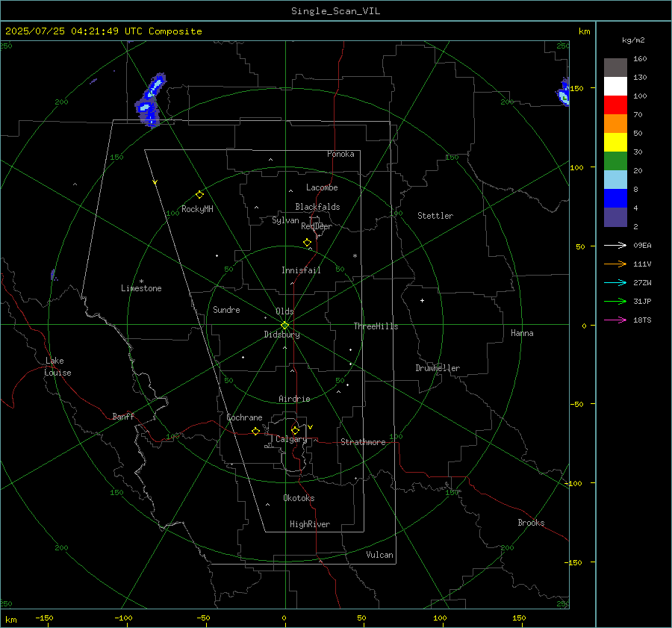Click the Ponoka label
The width and height of the screenshot is (672, 628).
pos(340,154)
